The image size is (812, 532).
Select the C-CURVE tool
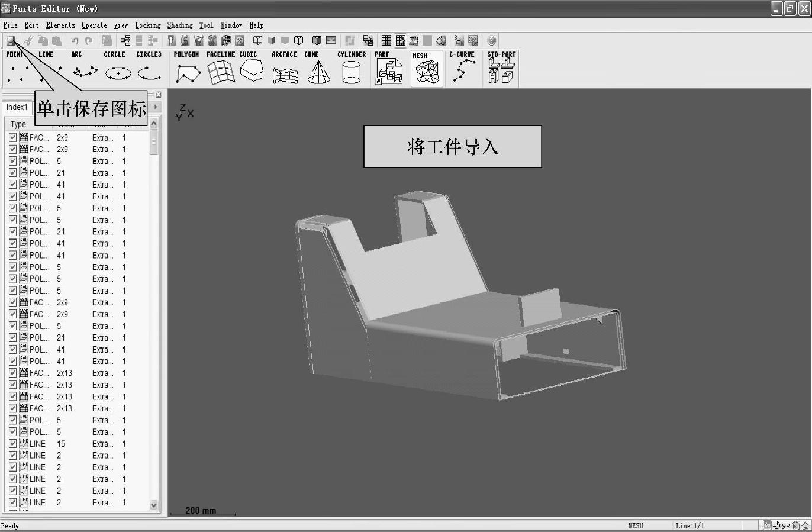click(462, 69)
